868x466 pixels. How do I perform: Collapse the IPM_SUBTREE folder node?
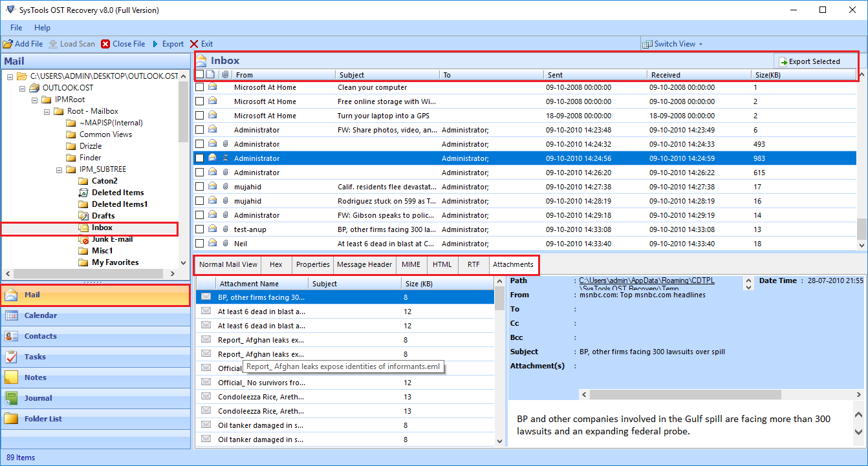(x=60, y=169)
